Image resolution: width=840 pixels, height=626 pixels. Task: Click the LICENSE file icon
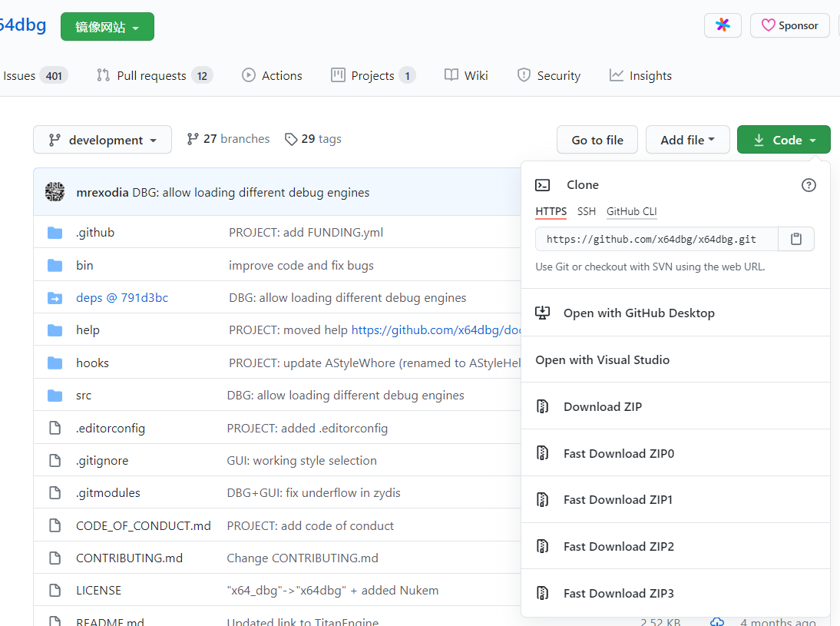pyautogui.click(x=55, y=590)
